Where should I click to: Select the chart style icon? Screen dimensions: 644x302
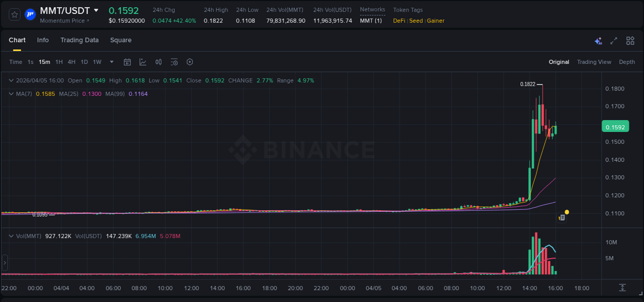[x=143, y=62]
